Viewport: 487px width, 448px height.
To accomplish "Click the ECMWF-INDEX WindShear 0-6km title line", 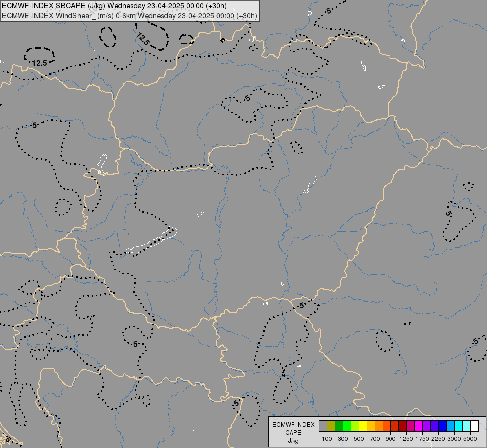I will point(129,16).
